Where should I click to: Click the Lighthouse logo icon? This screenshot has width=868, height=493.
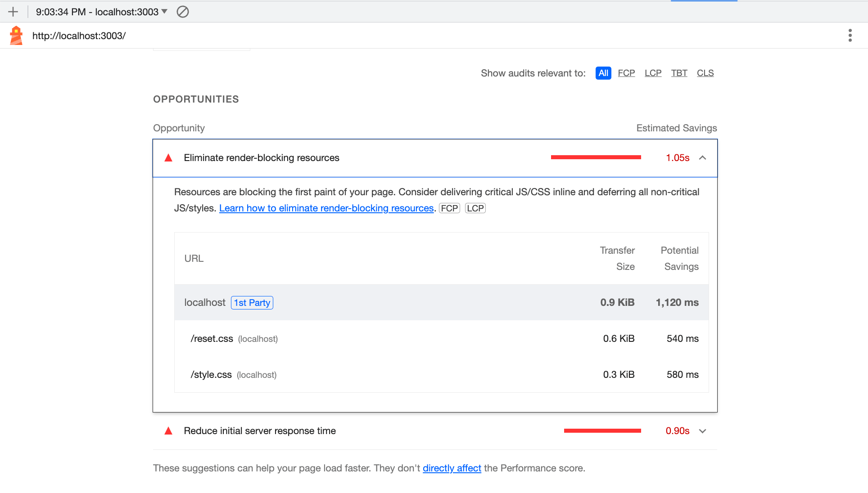pos(16,36)
